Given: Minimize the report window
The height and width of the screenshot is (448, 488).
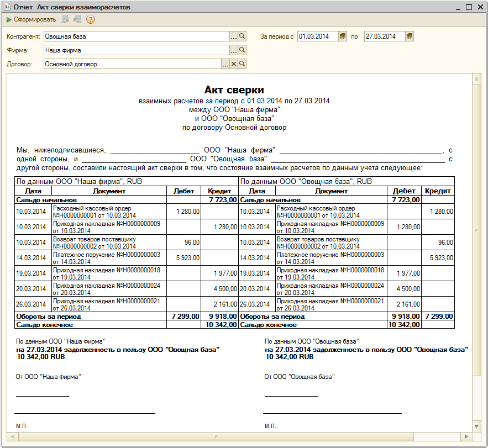Looking at the screenshot, I should click(x=458, y=8).
